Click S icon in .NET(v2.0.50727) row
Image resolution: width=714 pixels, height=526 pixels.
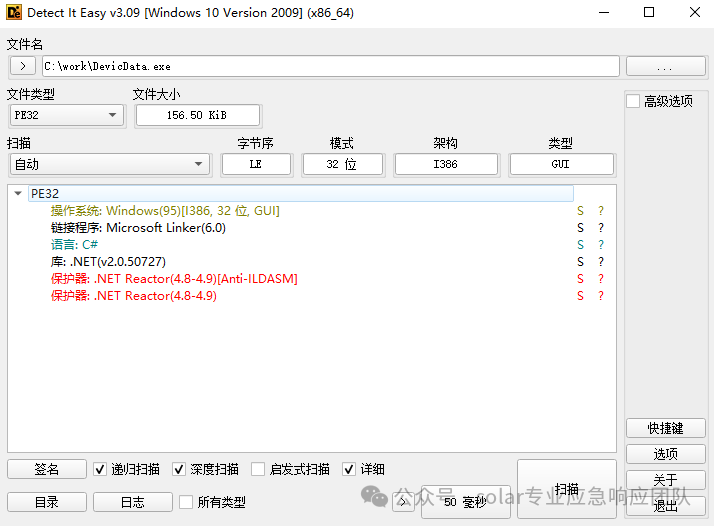[x=580, y=261]
